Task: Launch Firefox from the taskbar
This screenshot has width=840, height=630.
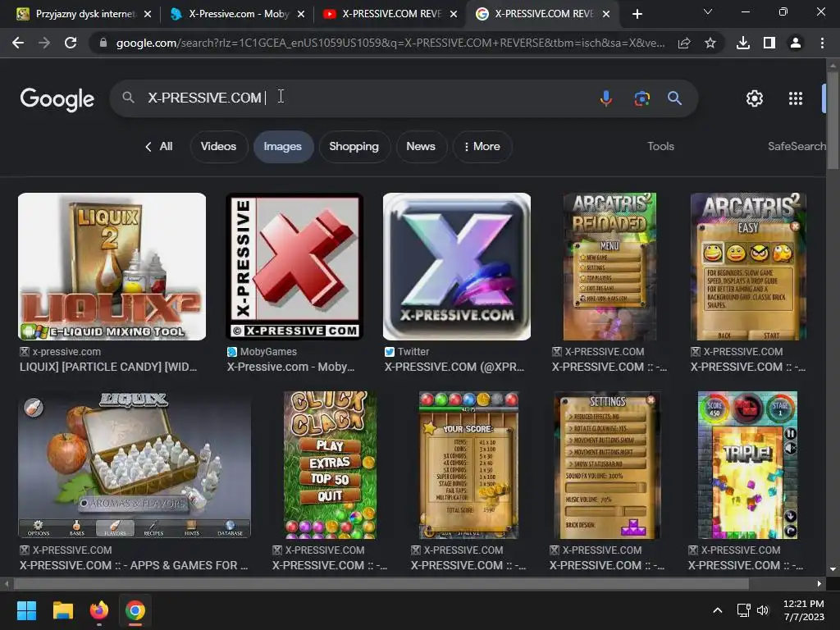Action: click(x=99, y=610)
